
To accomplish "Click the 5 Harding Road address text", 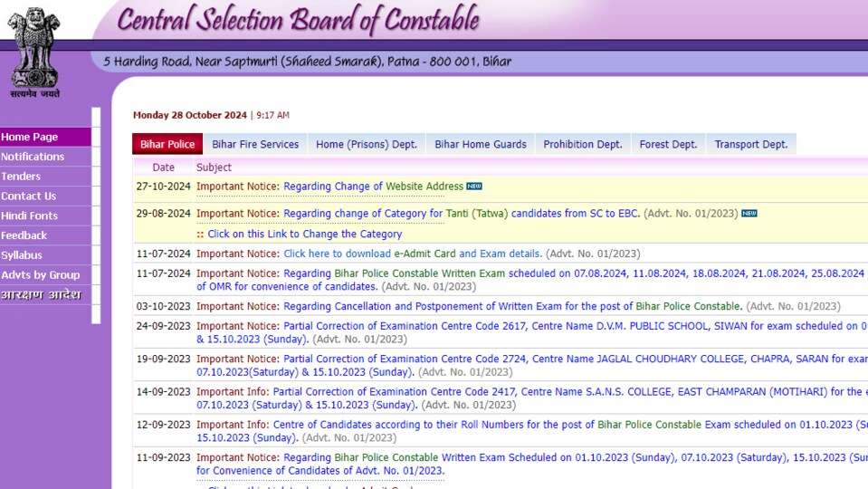I will pos(307,62).
